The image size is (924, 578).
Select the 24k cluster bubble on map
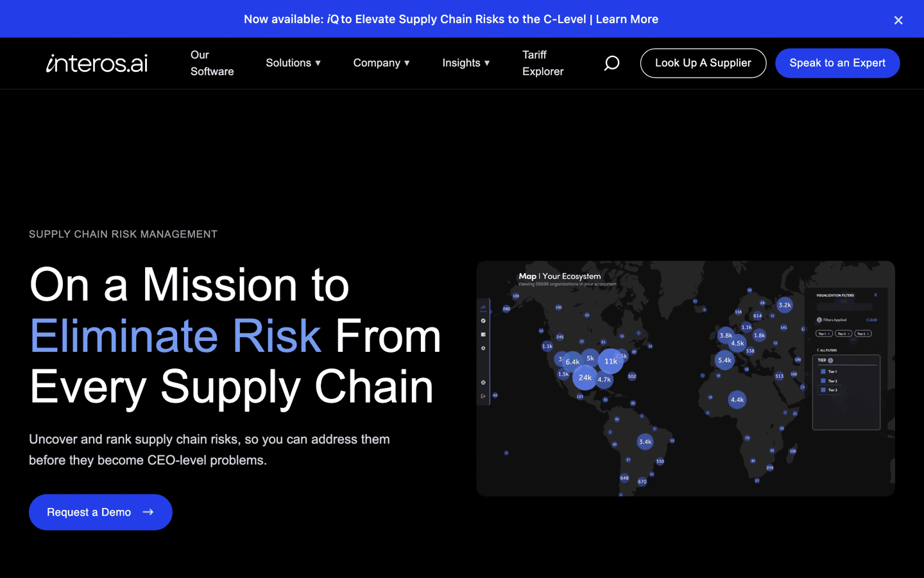click(585, 378)
